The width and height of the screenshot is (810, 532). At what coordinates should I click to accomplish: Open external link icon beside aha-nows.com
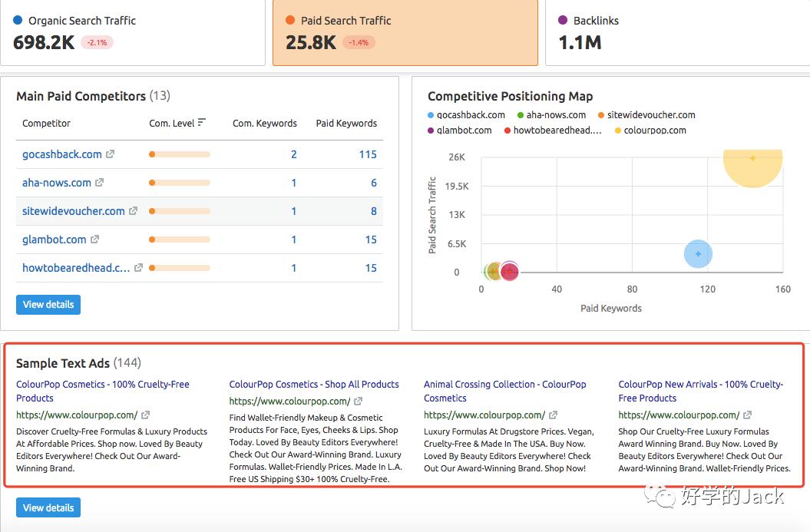[100, 183]
